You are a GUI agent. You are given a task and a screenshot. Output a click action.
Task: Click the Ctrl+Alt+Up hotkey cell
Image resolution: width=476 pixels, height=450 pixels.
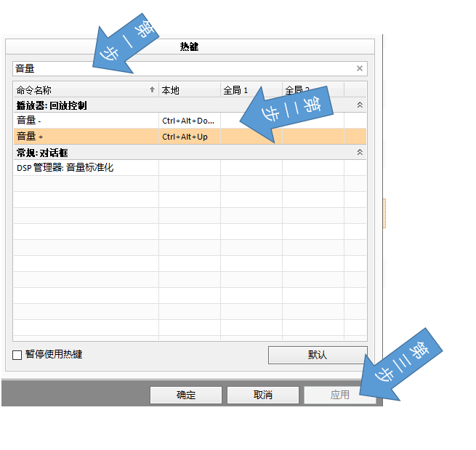(189, 137)
